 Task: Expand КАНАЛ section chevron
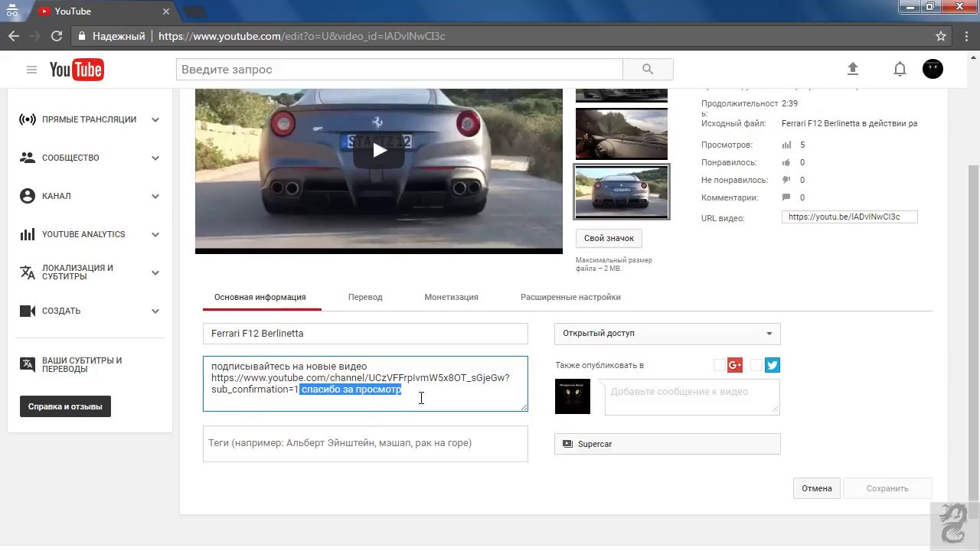(155, 196)
